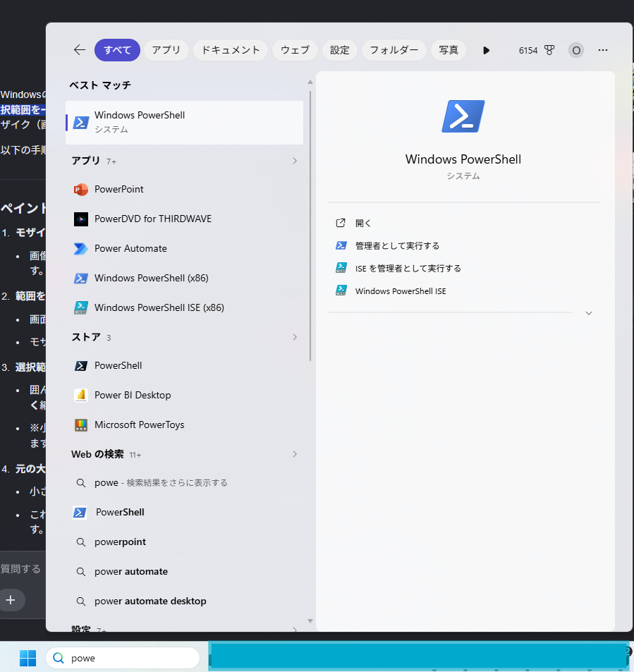Screen dimensions: 634x672
Task: Open the three-dot options menu
Action: (x=603, y=50)
